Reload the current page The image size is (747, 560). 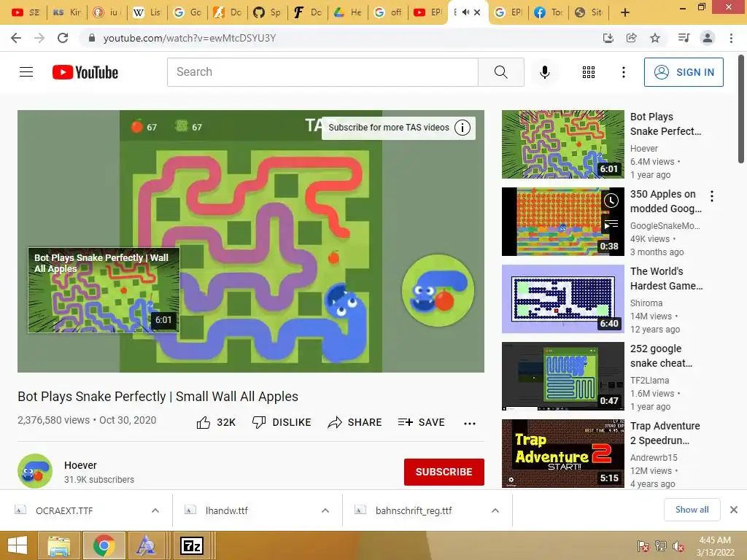pos(63,38)
